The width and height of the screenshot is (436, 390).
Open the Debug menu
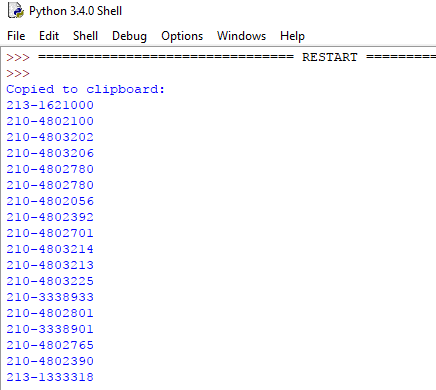129,36
